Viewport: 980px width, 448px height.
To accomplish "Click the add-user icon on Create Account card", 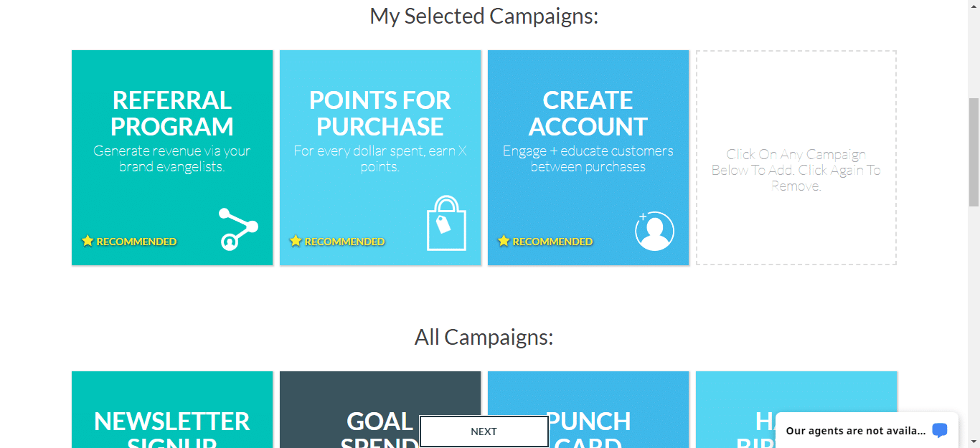I will pyautogui.click(x=654, y=231).
